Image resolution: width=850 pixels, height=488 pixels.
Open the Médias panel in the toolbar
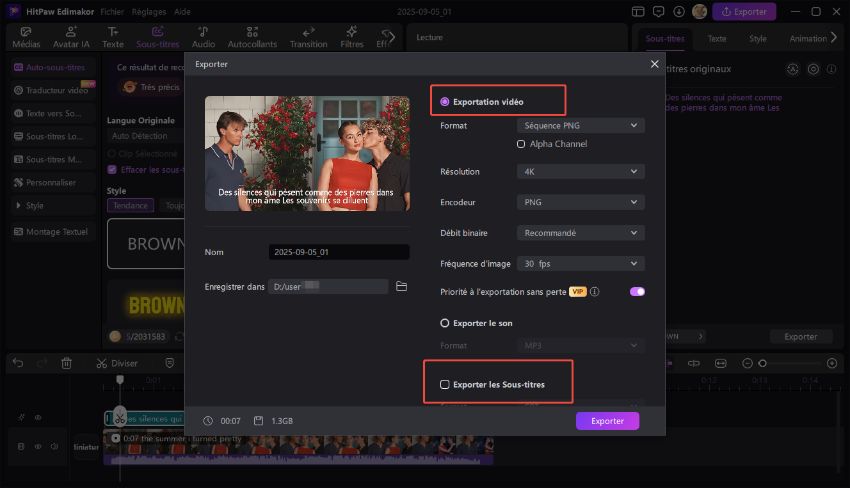click(28, 38)
